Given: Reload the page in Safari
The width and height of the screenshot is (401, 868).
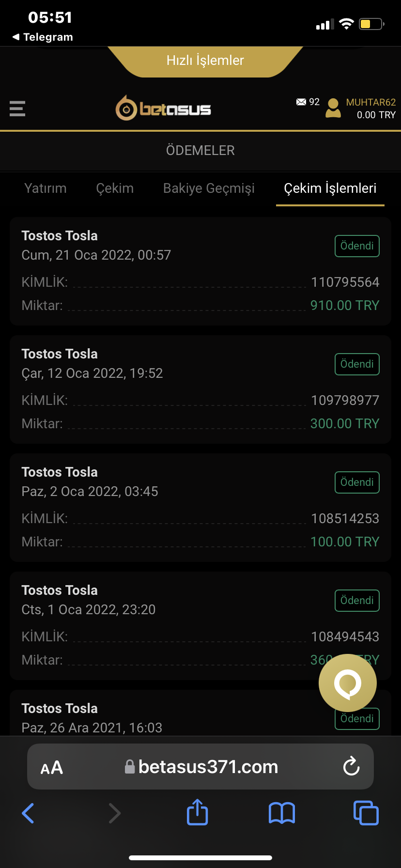Looking at the screenshot, I should point(351,767).
